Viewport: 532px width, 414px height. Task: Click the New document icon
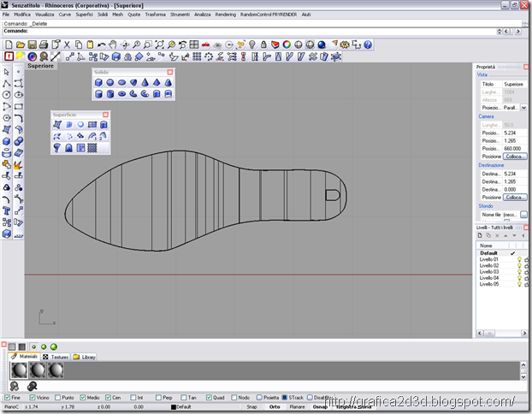(9, 44)
